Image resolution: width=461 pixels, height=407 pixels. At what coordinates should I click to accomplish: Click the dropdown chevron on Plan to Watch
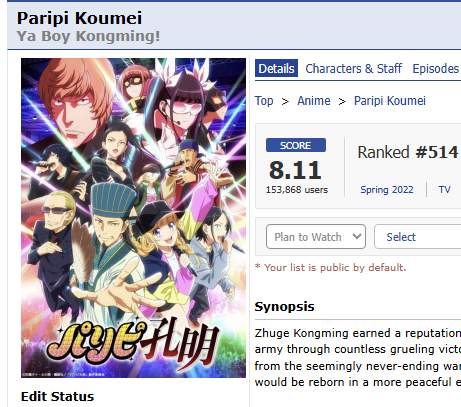coord(357,236)
